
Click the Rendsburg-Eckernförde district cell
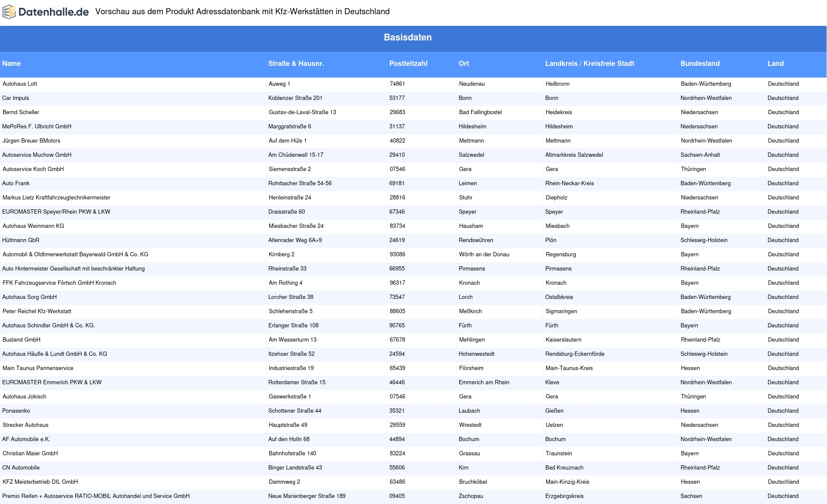click(x=575, y=354)
